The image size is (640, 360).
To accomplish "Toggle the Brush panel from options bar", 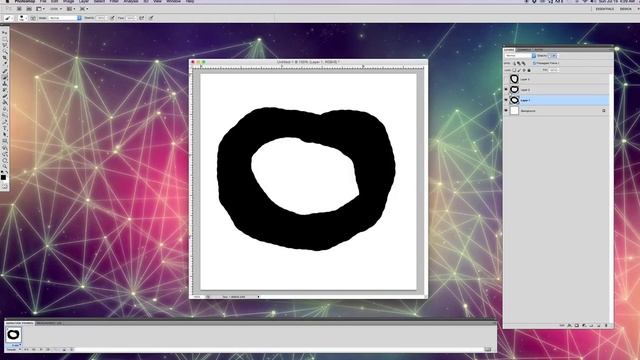I will [33, 18].
